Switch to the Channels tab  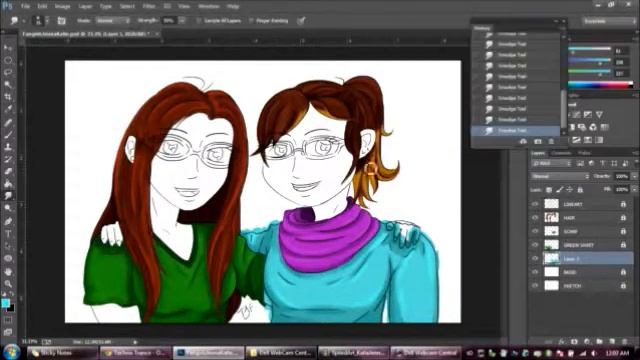(x=561, y=153)
